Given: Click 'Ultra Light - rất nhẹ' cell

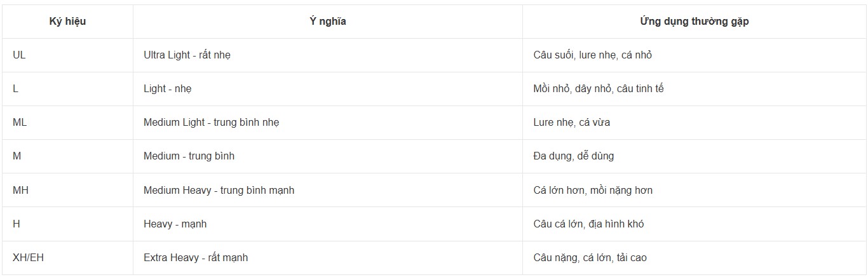Looking at the screenshot, I should [x=328, y=55].
